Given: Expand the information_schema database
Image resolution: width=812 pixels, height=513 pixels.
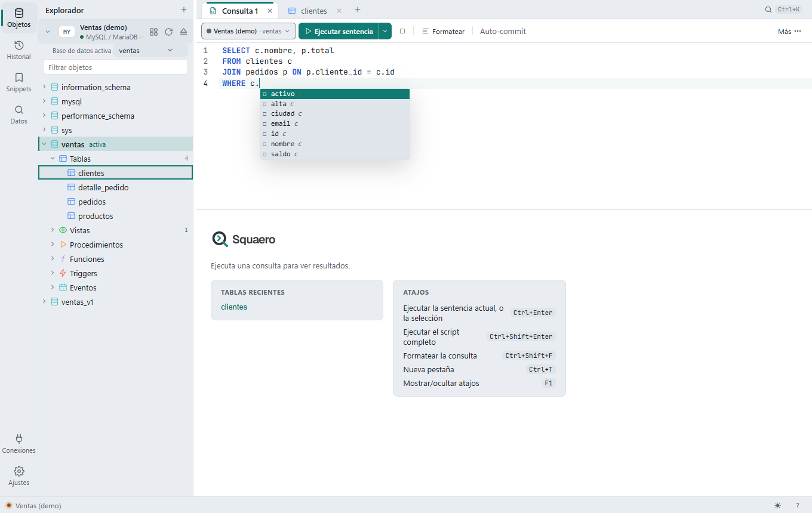Looking at the screenshot, I should tap(44, 87).
